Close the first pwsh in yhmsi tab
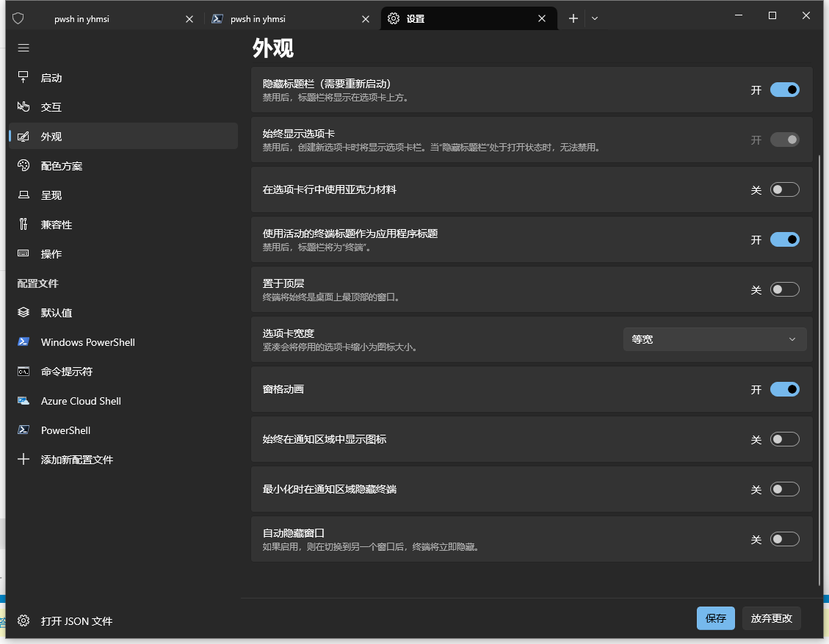The width and height of the screenshot is (829, 644). [189, 19]
